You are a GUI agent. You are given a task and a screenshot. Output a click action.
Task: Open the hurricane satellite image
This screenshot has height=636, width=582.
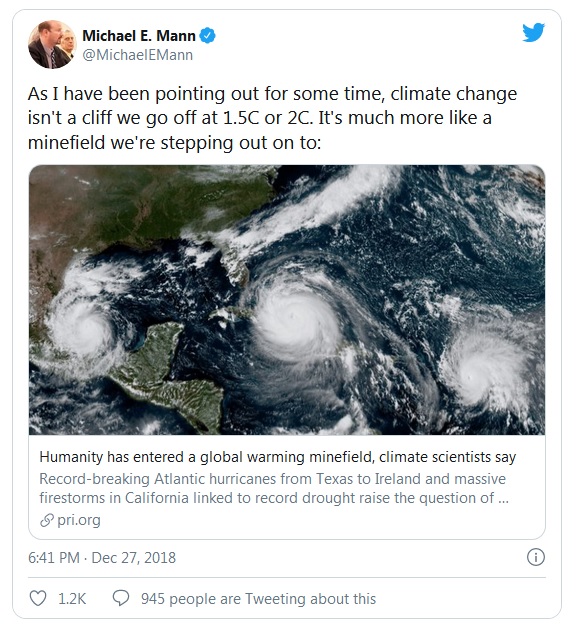pyautogui.click(x=287, y=300)
